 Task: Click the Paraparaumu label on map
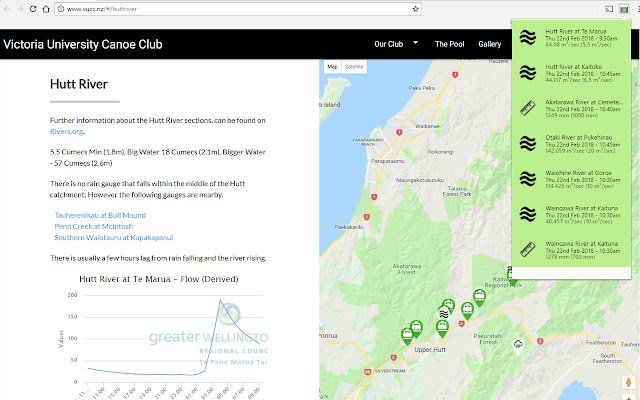pos(388,161)
